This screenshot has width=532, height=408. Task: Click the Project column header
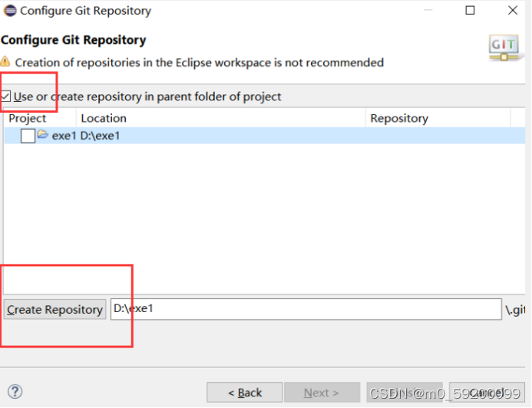coord(40,118)
